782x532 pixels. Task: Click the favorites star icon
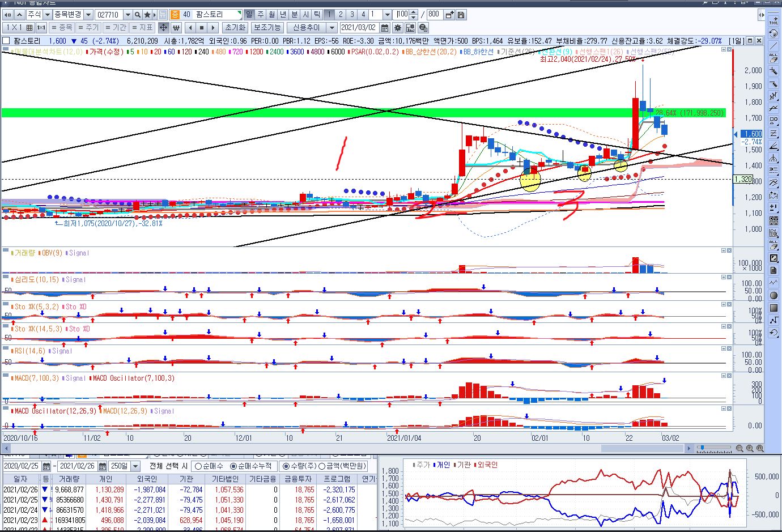148,15
